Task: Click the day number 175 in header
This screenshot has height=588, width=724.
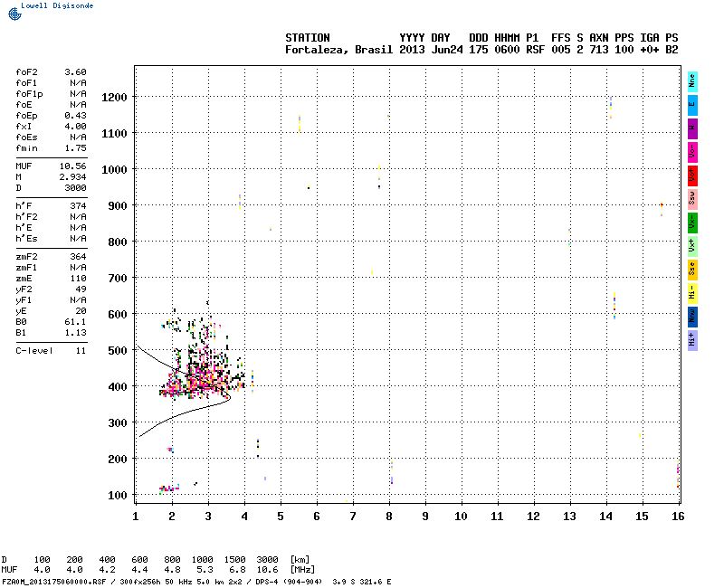Action: (x=479, y=50)
